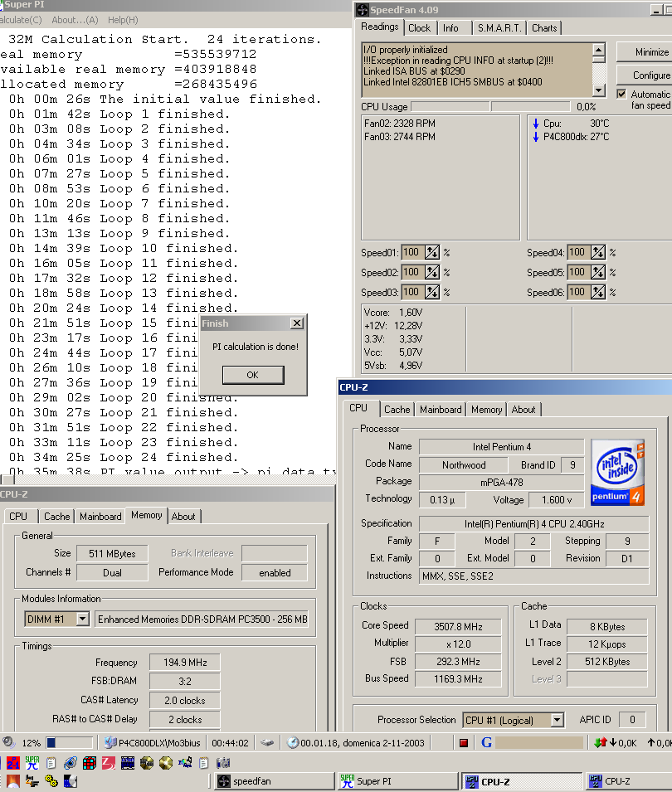
Task: Click the Speed03 percentage stepper icon
Action: [432, 292]
